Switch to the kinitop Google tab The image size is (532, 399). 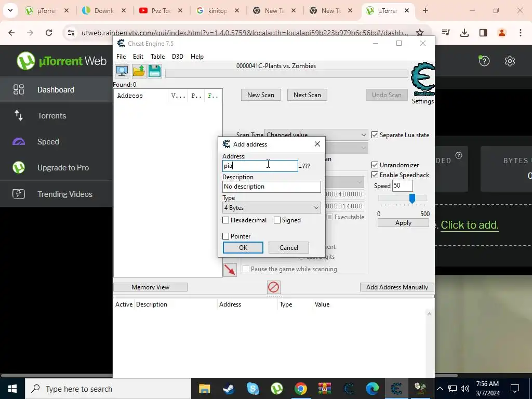click(218, 11)
